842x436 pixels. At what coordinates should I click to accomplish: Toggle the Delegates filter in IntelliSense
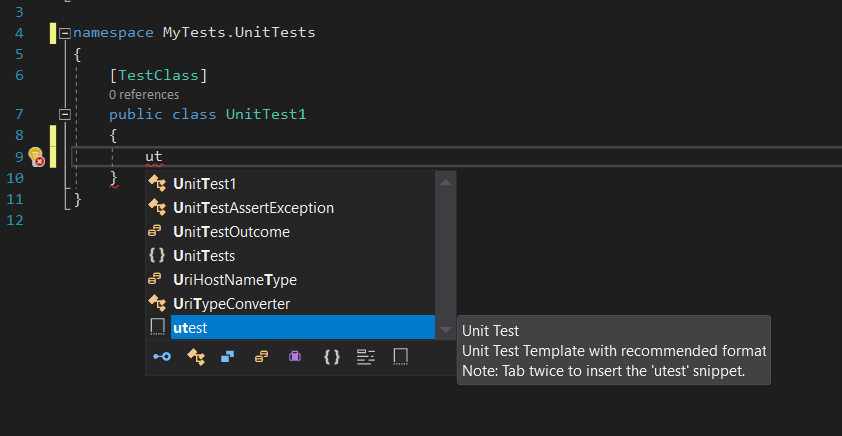[x=295, y=357]
